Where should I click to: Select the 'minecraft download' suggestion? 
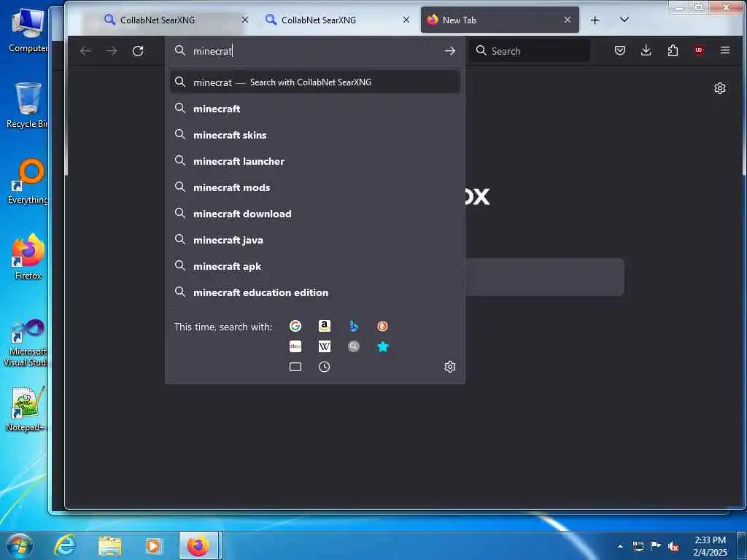click(315, 214)
